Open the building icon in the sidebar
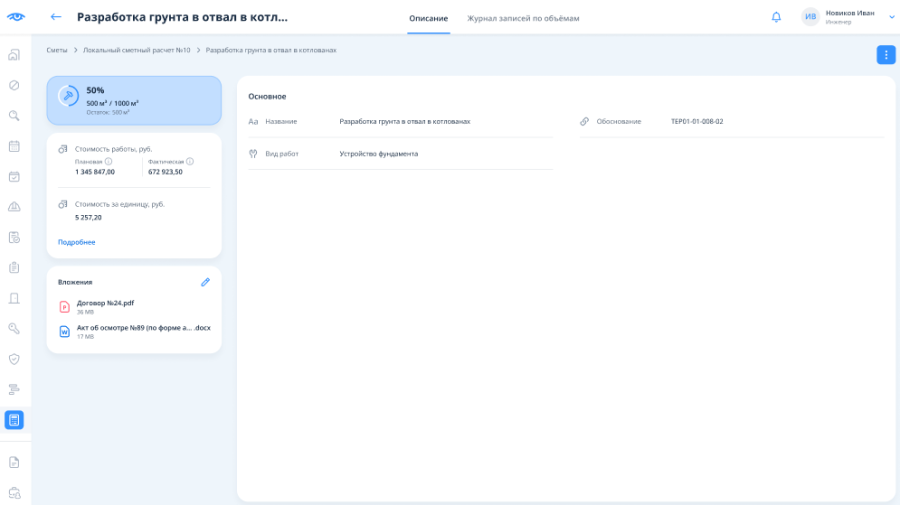This screenshot has width=900, height=505. [14, 55]
